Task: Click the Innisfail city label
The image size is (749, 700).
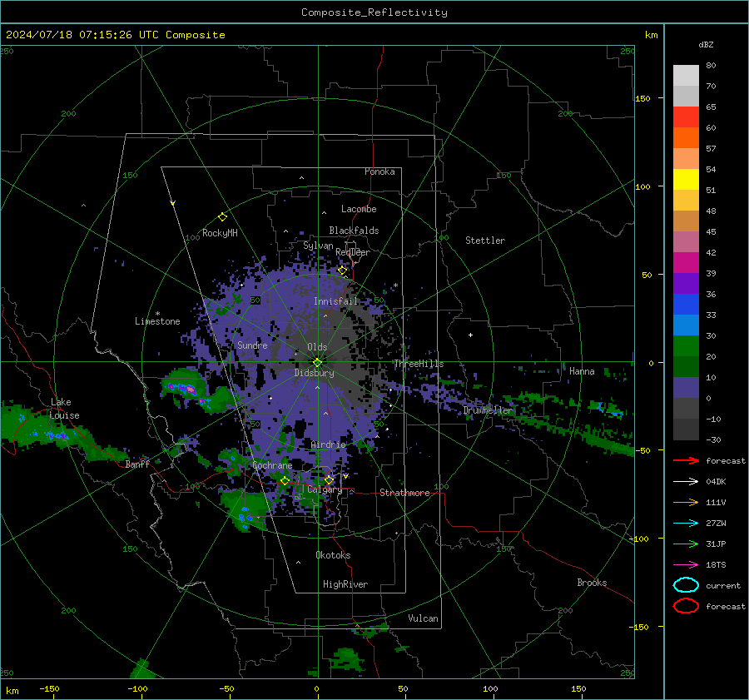Action: (335, 301)
